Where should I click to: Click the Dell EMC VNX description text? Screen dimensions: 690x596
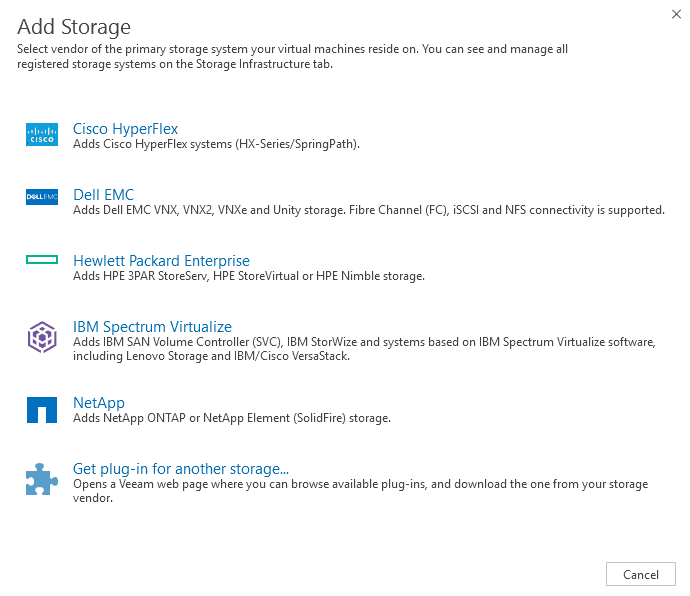click(x=369, y=210)
